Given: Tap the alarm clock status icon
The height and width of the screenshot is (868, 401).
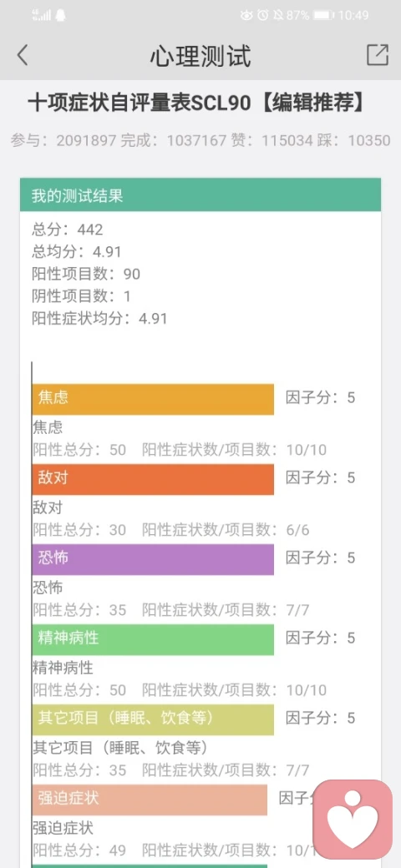Looking at the screenshot, I should point(263,16).
